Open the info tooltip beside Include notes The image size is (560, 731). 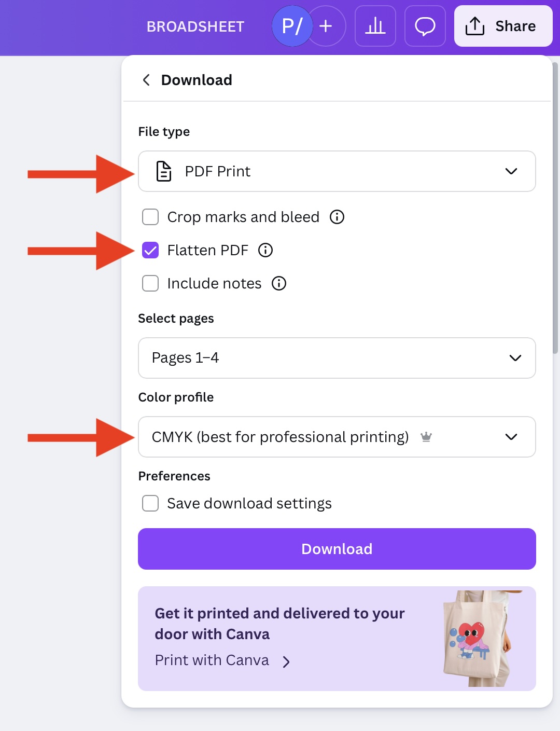click(278, 283)
